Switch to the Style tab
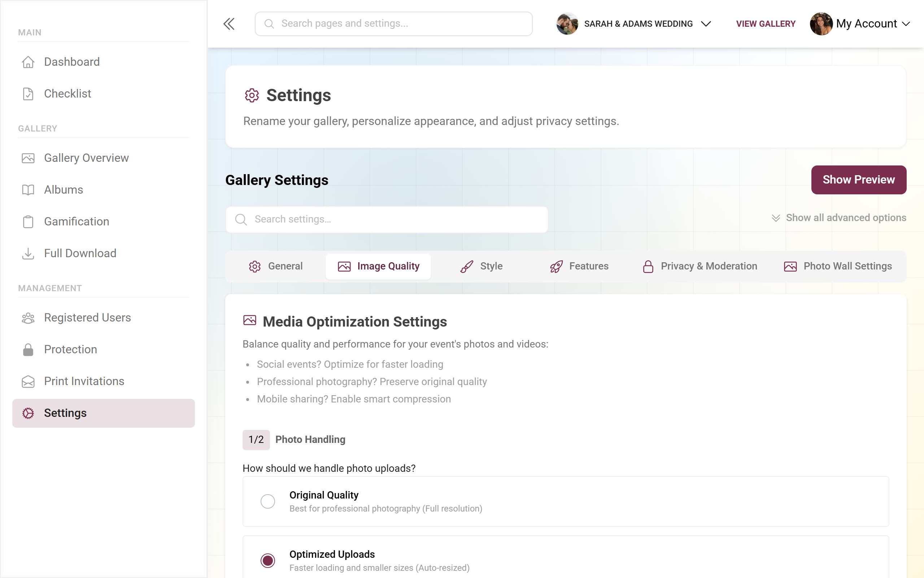 (x=481, y=266)
